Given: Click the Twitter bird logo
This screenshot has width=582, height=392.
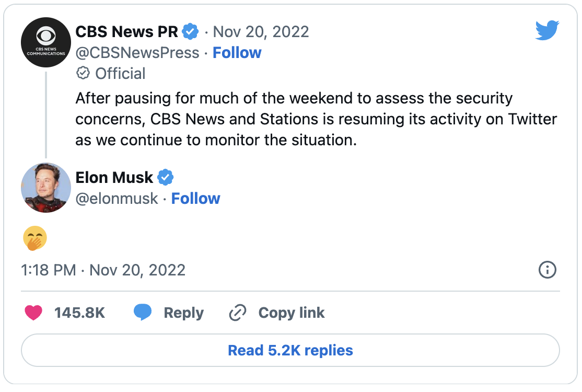Looking at the screenshot, I should [547, 30].
